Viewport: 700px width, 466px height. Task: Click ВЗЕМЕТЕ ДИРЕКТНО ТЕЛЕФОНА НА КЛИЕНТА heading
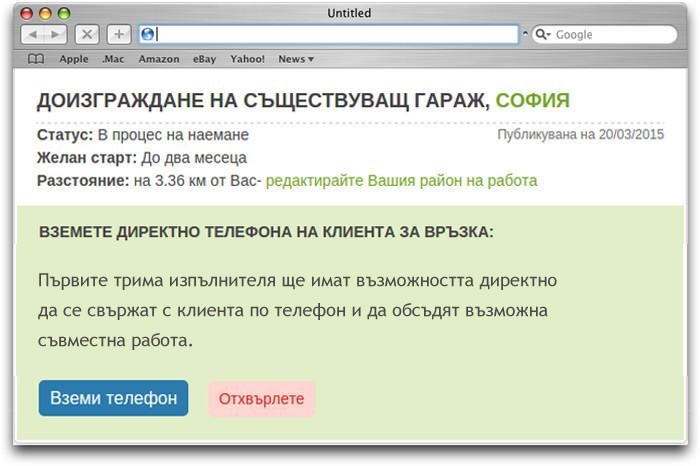267,232
